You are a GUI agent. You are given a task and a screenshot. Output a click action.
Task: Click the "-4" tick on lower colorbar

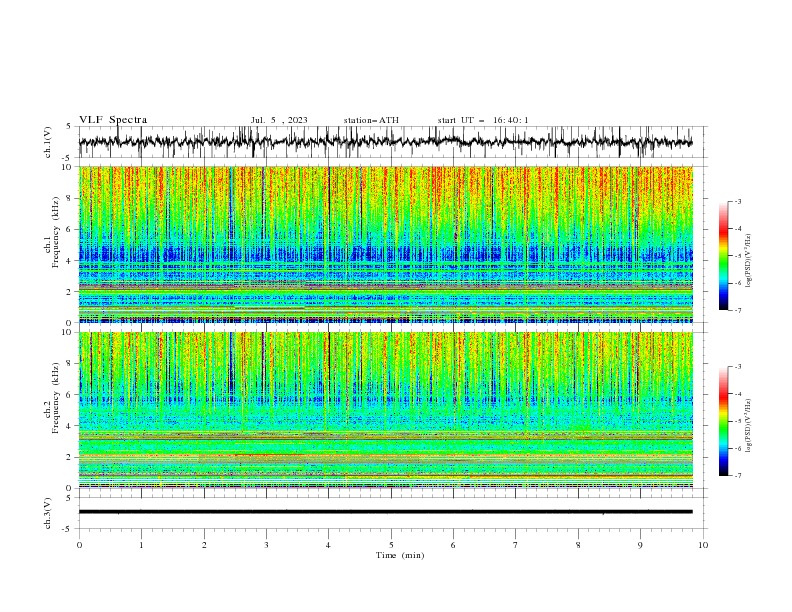[737, 394]
